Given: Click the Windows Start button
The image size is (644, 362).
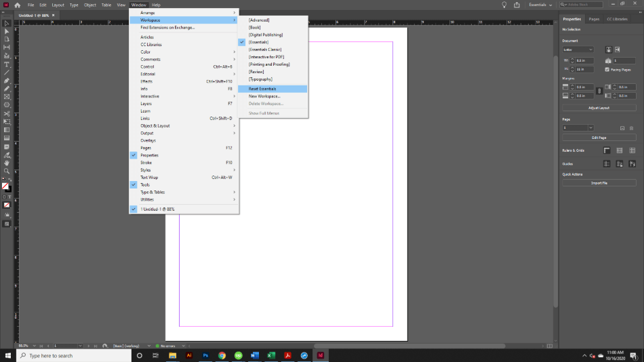Looking at the screenshot, I should point(8,355).
